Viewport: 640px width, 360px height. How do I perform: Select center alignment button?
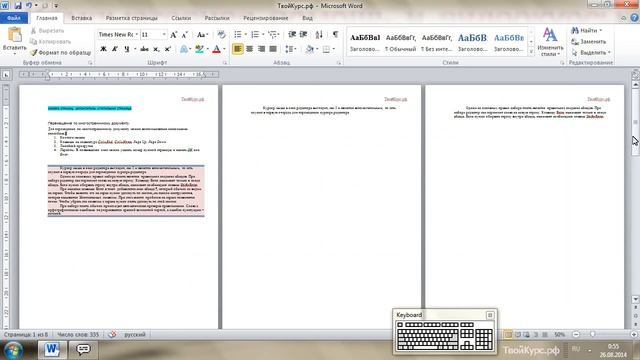pos(249,49)
